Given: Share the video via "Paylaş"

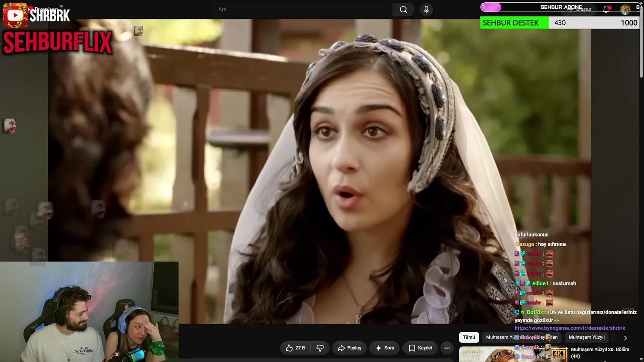Looking at the screenshot, I should pyautogui.click(x=349, y=348).
